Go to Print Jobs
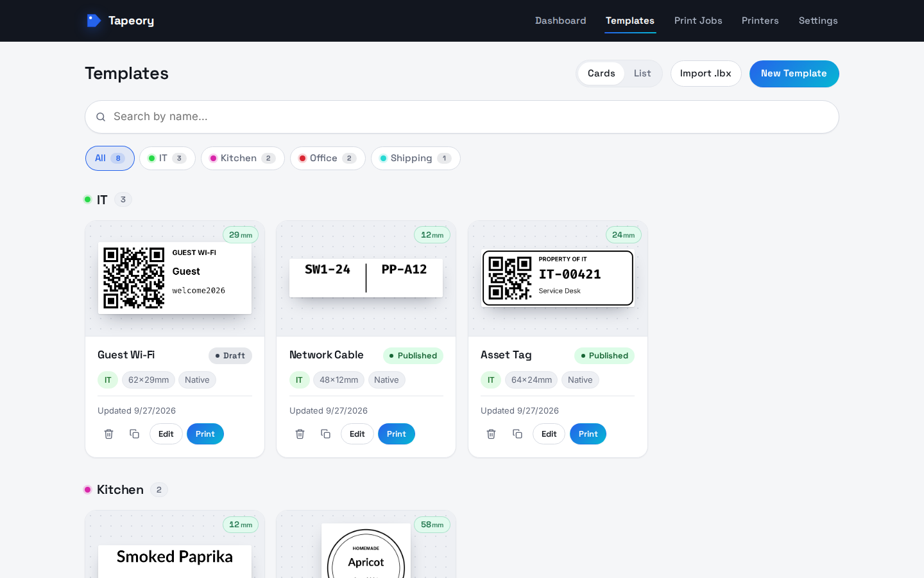Screen dimensions: 924x578 tap(698, 21)
